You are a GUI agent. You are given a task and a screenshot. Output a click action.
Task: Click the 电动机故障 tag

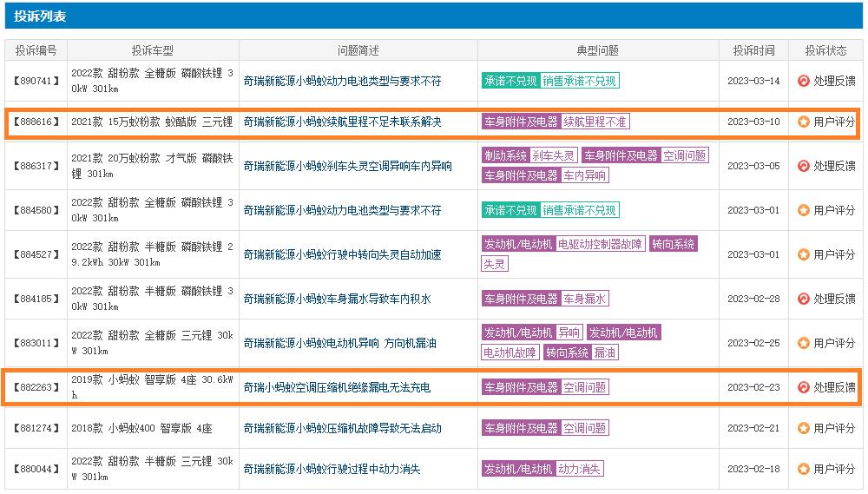coord(510,352)
